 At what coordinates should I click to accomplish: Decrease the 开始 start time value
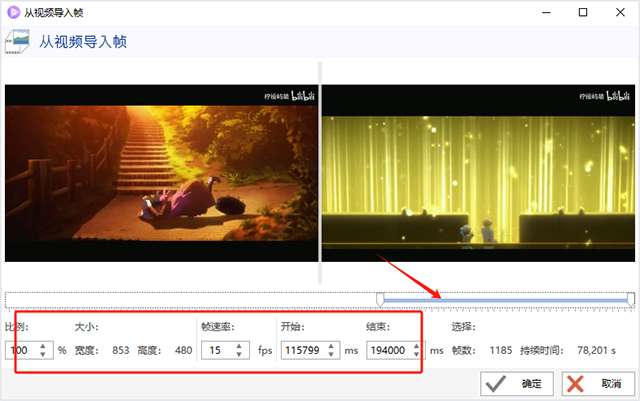pyautogui.click(x=331, y=354)
